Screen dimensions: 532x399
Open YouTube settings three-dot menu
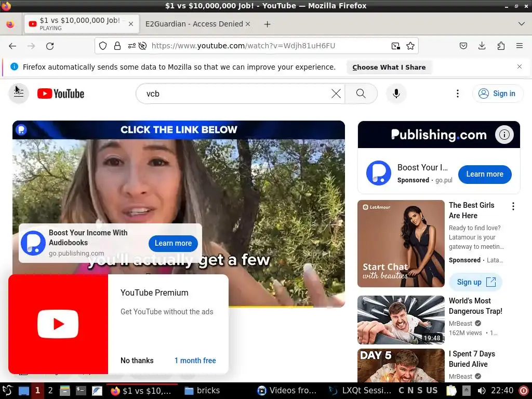click(457, 94)
